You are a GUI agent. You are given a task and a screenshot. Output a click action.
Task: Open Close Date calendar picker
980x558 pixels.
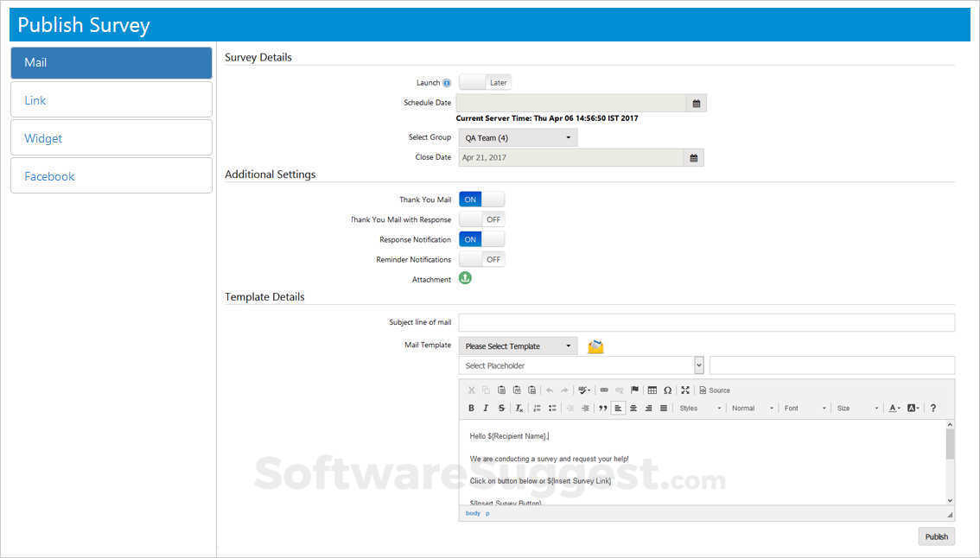coord(694,158)
